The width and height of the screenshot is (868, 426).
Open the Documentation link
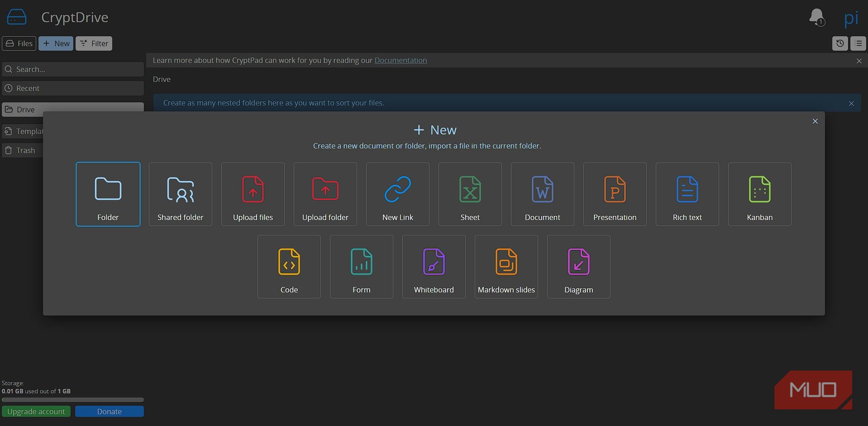(x=401, y=60)
